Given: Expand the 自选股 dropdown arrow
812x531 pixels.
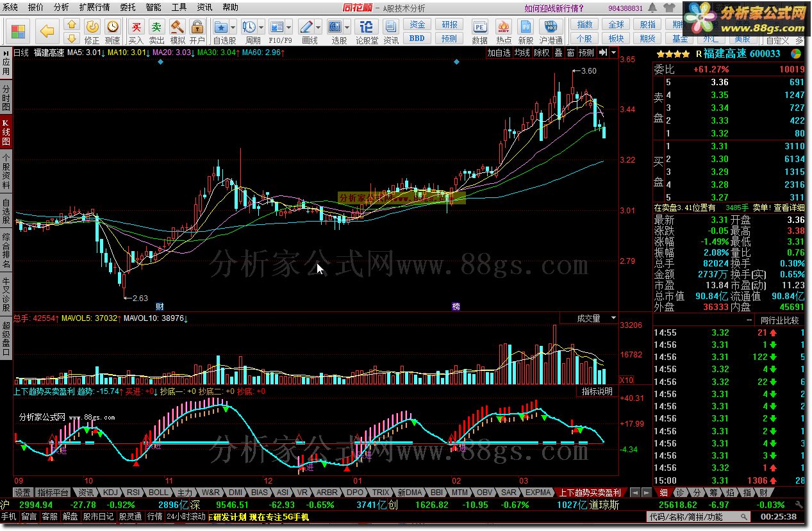Looking at the screenshot, I should [233, 27].
